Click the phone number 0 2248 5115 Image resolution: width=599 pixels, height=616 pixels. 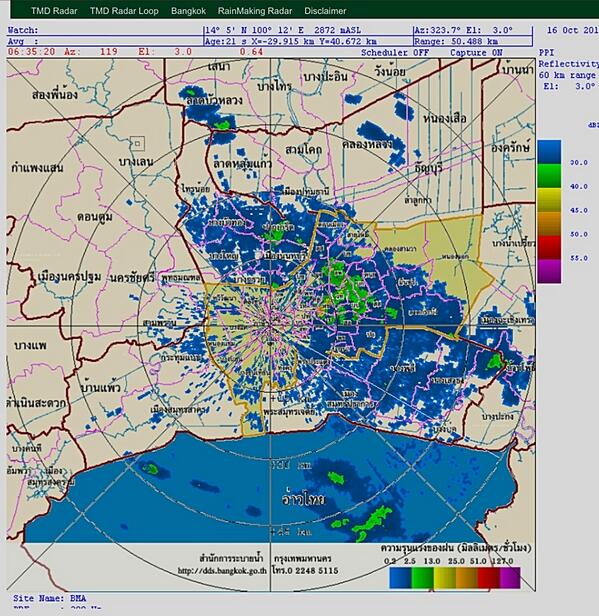[312, 570]
